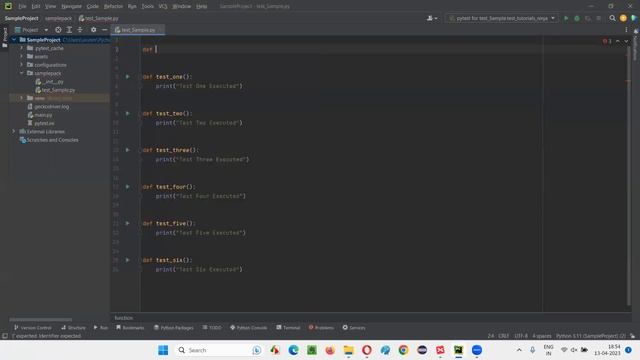Screen dimensions: 640x360
Task: Open Search Everywhere magnifier icon
Action: click(612, 18)
